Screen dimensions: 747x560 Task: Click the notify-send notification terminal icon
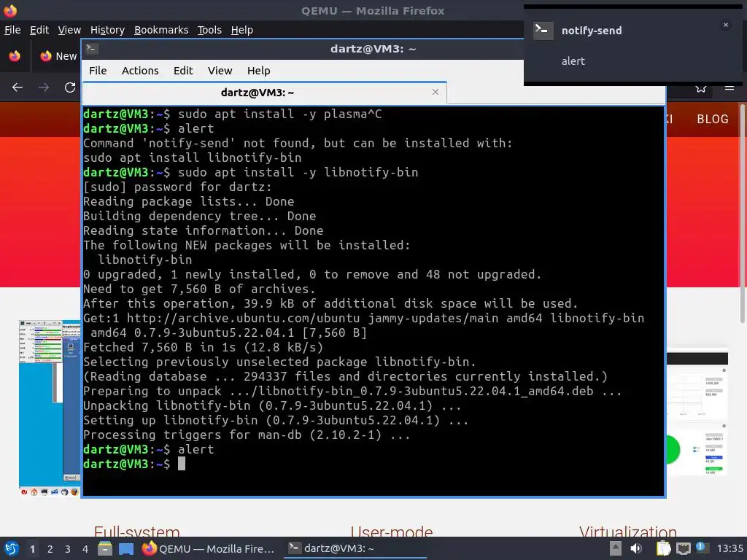[543, 31]
